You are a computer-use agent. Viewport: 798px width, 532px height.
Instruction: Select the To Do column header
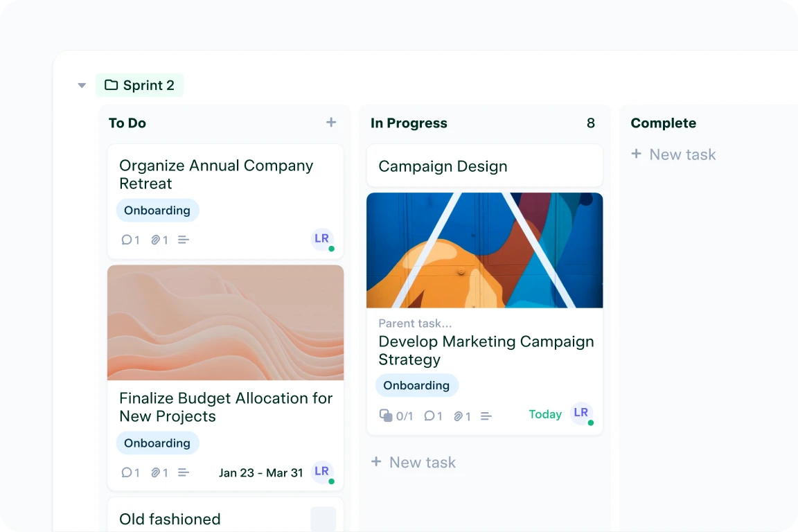click(127, 123)
